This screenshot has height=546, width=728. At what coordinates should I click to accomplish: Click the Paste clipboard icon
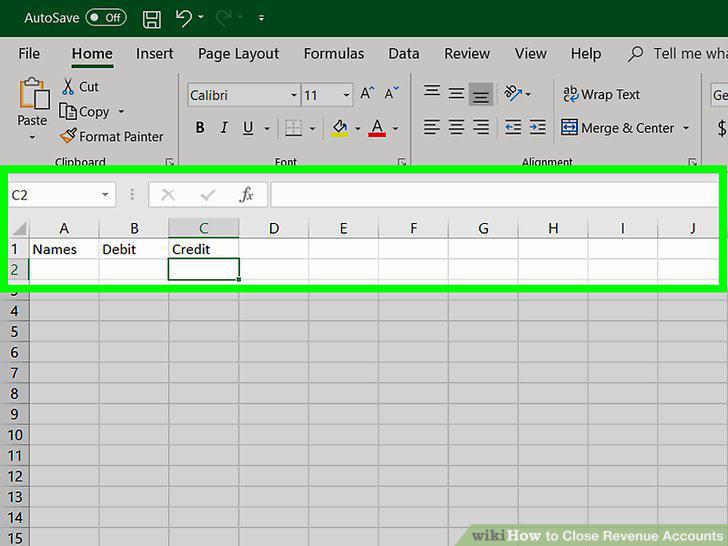coord(34,93)
